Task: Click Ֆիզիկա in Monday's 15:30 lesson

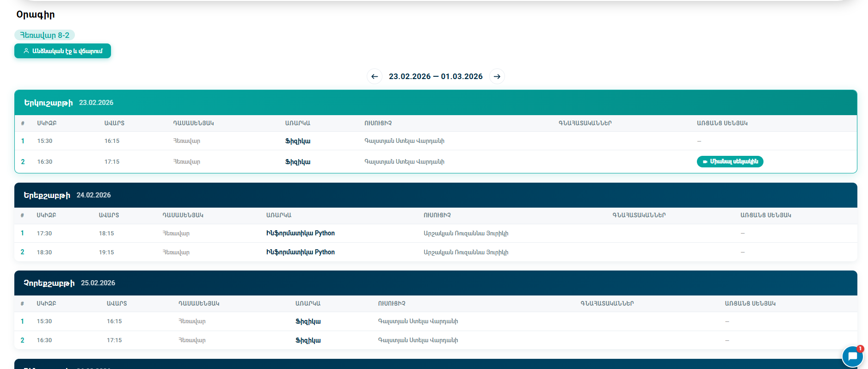Action: point(298,141)
